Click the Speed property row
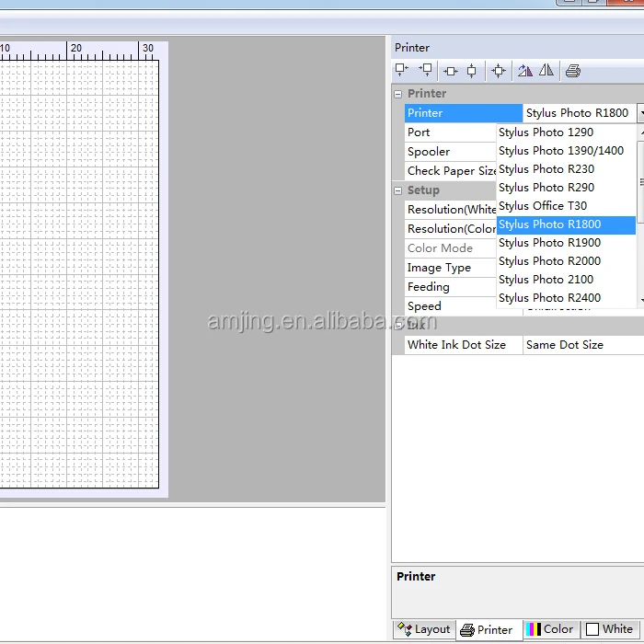 [x=451, y=306]
